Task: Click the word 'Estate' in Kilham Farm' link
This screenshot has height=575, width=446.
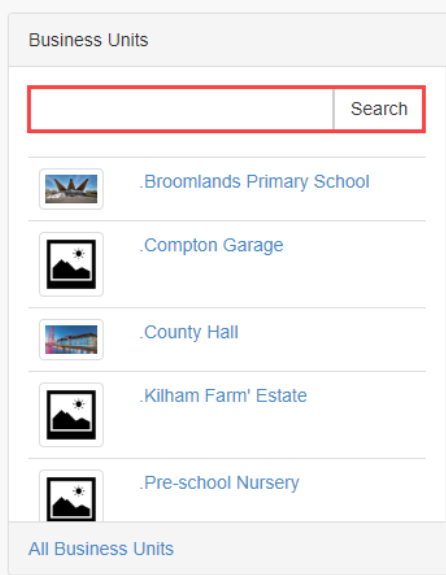Action: (x=281, y=396)
